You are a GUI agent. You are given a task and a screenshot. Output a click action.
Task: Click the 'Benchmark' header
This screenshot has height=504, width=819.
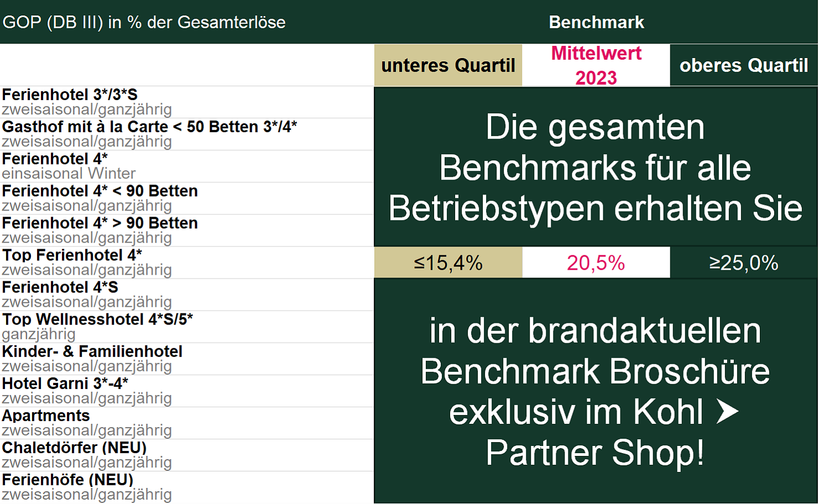pos(596,22)
